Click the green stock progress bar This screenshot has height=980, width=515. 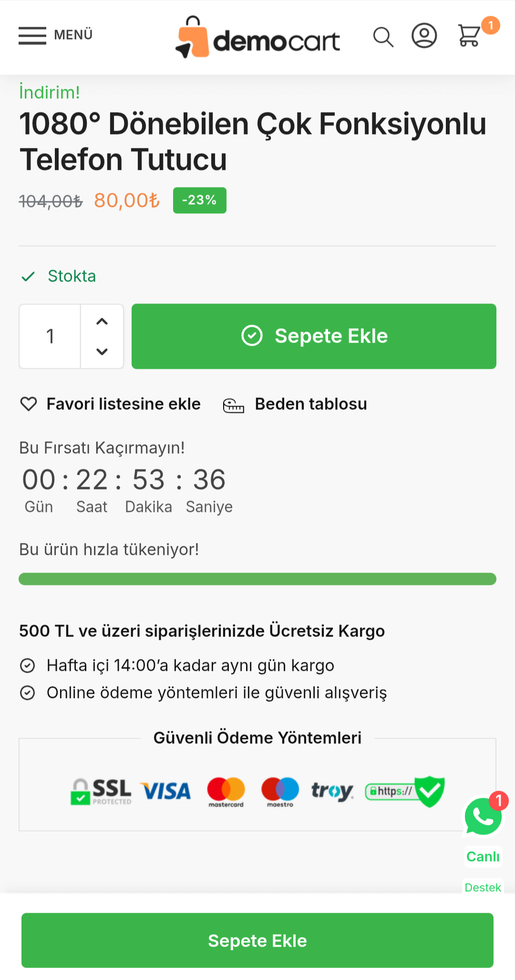tap(257, 579)
